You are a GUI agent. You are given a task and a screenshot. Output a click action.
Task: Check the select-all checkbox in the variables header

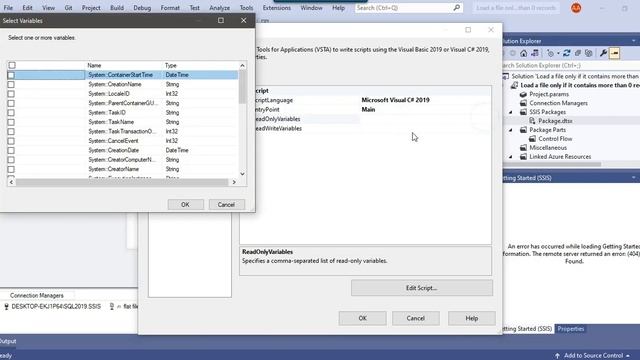coord(12,65)
